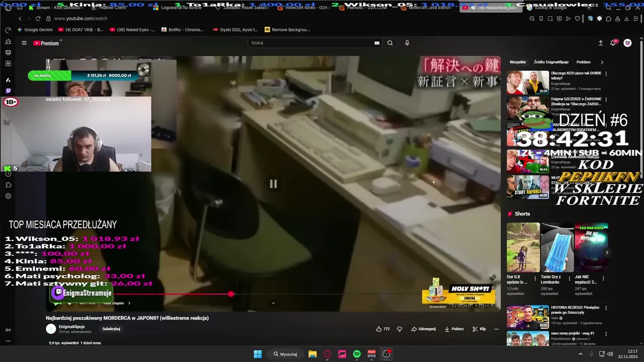Screen dimensions: 644x362
Task: Open more actions ellipsis below the video
Action: (496, 329)
